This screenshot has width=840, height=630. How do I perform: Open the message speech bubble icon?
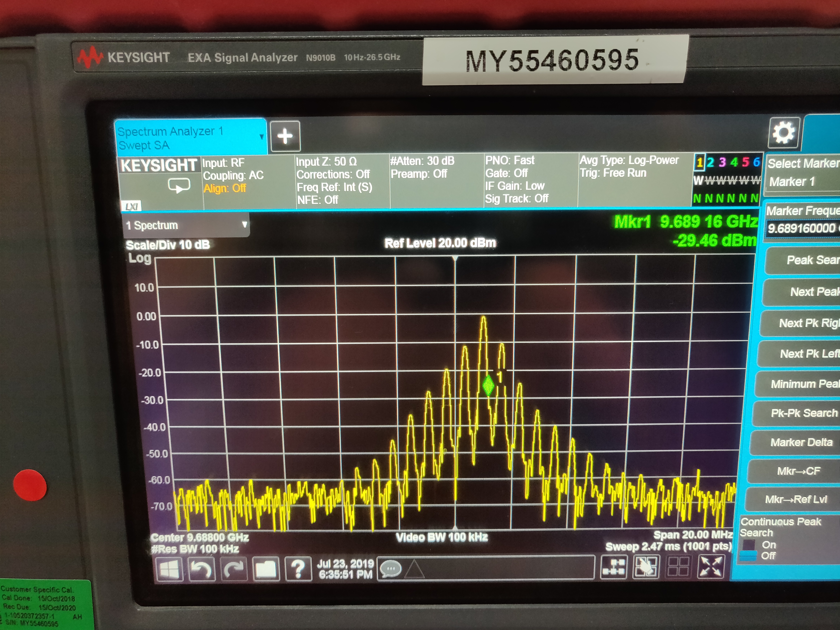[x=391, y=569]
